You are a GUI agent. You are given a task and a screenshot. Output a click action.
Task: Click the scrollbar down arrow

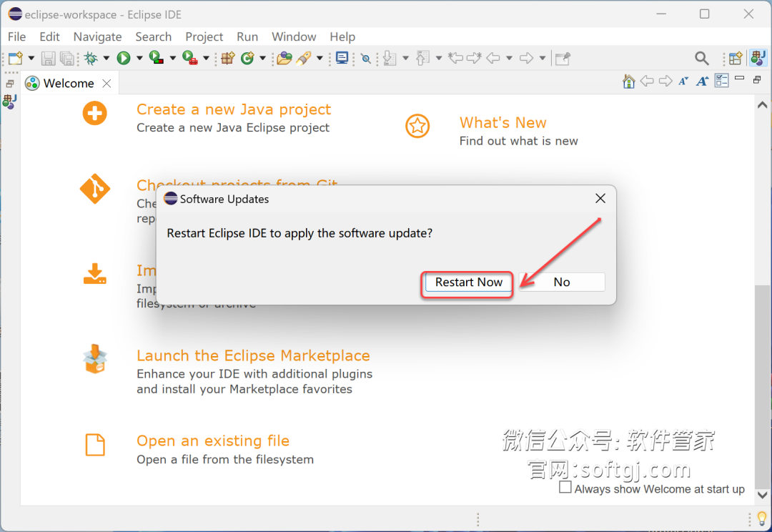(x=762, y=495)
